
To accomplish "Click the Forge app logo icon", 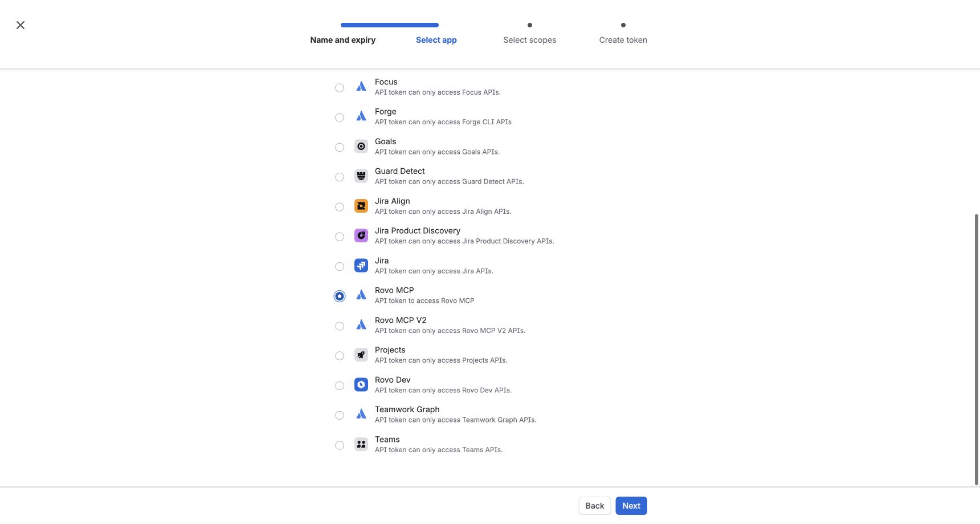I will pos(361,116).
